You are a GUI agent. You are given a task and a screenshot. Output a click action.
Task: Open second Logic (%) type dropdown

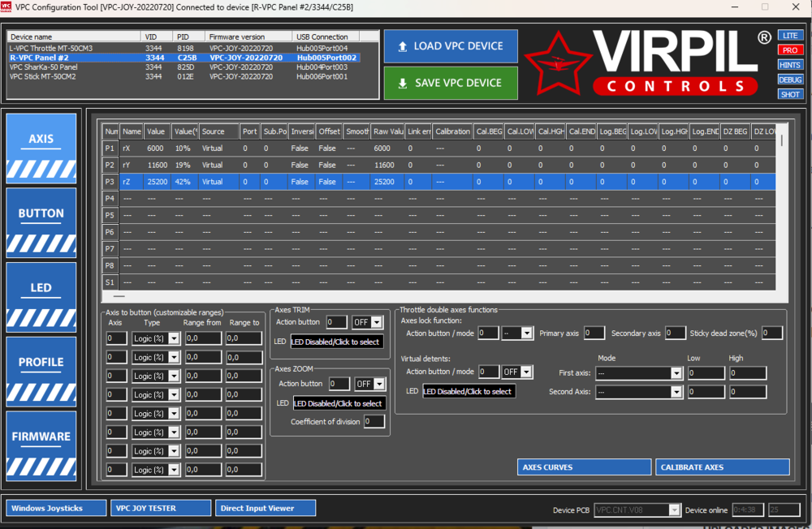click(x=174, y=357)
